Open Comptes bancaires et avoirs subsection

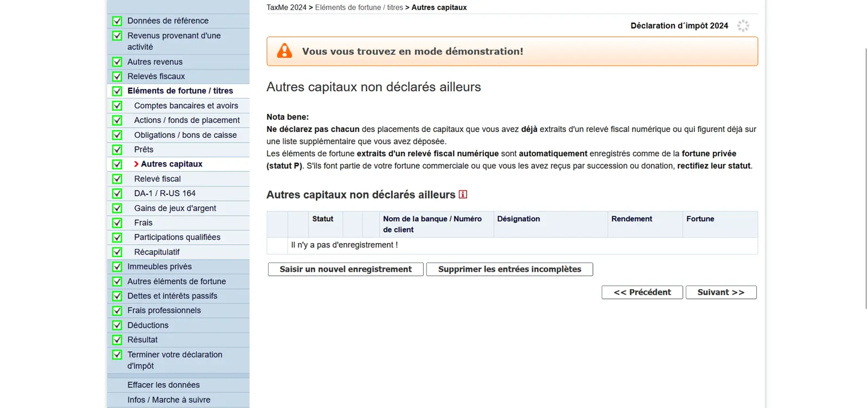click(x=186, y=106)
